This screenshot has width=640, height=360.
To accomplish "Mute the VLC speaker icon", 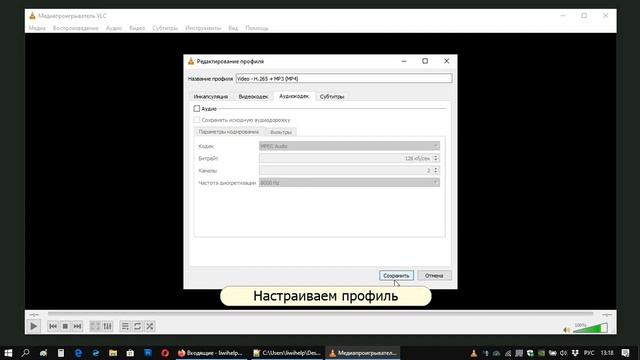I will pyautogui.click(x=567, y=329).
